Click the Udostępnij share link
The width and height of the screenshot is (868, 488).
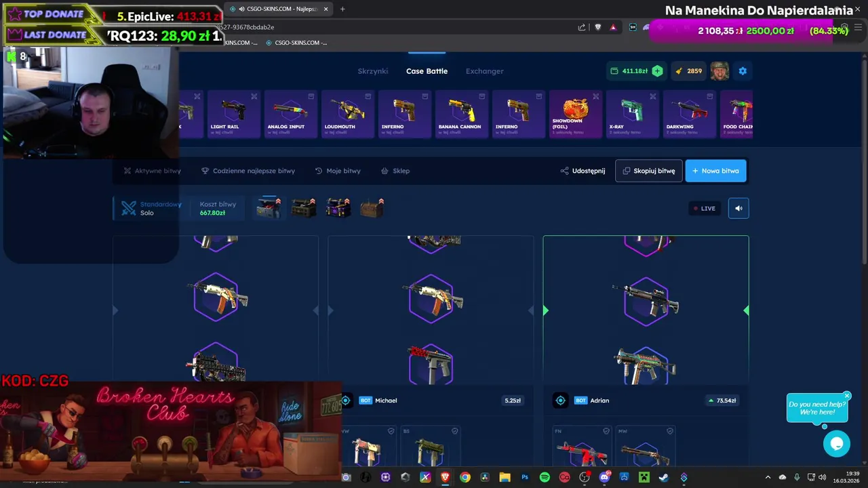pos(583,171)
